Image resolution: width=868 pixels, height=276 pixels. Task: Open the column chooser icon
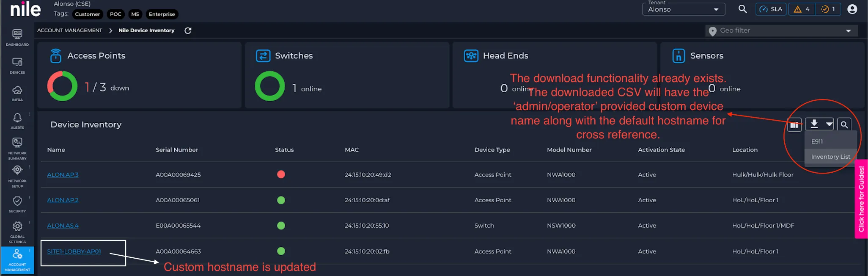click(x=794, y=124)
